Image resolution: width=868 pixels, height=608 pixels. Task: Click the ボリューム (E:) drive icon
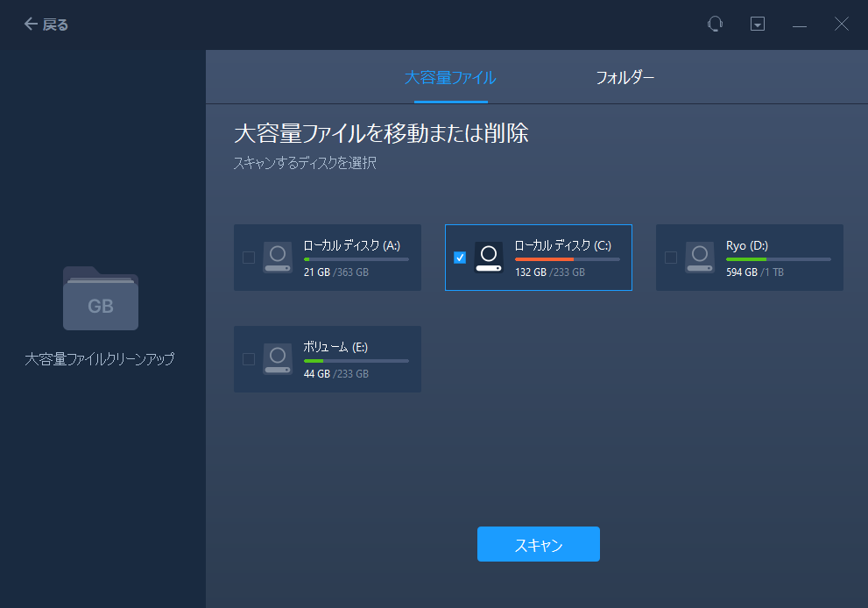click(x=278, y=359)
